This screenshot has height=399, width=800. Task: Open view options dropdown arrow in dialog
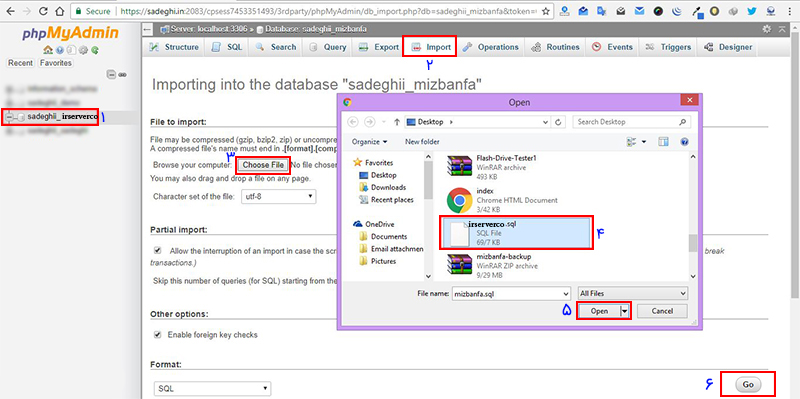644,142
